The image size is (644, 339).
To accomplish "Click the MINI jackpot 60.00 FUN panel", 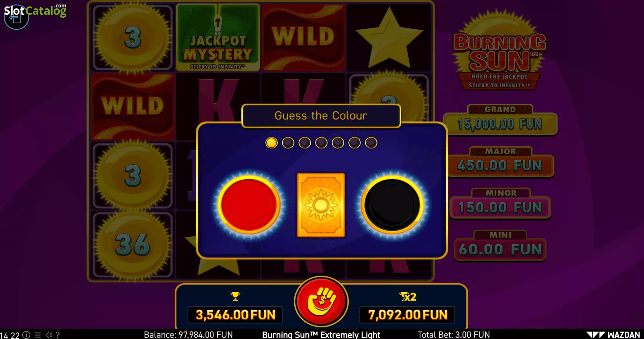I will (x=500, y=246).
